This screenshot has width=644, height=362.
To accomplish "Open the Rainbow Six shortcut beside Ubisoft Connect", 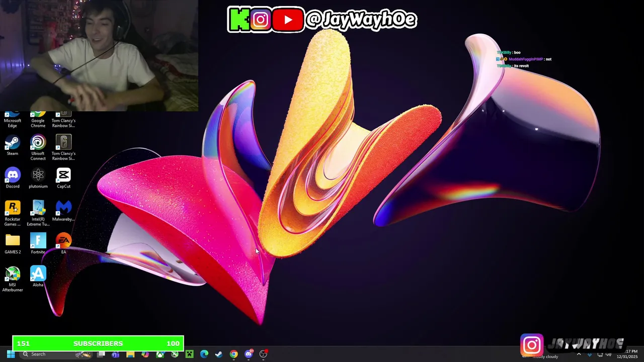I will point(63,148).
